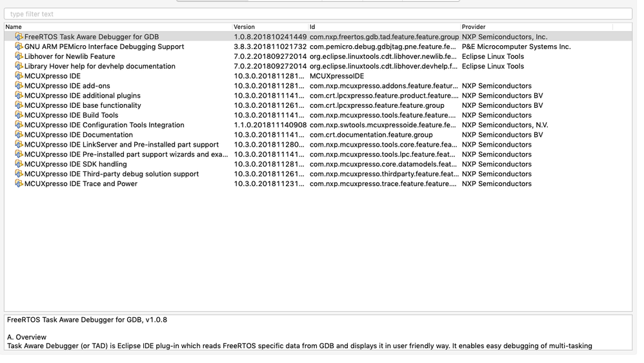Click provider 'P&E Microcomputer Systems Inc.'
644x363 pixels.
point(516,47)
